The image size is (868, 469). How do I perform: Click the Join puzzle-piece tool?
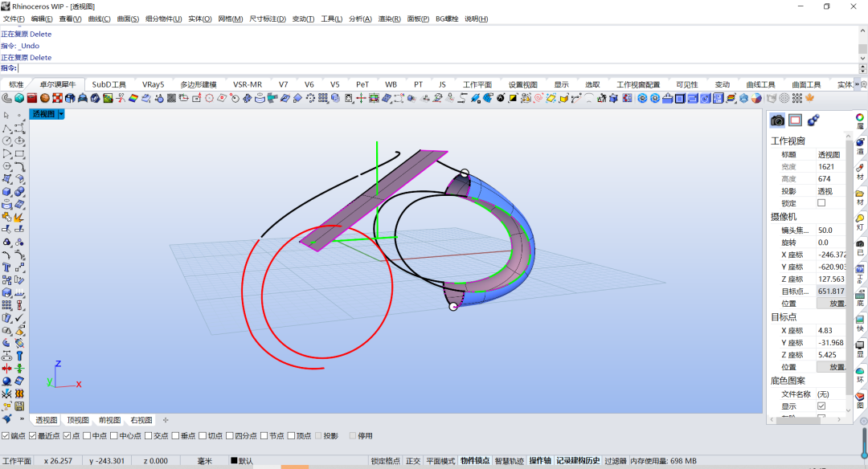(6, 218)
